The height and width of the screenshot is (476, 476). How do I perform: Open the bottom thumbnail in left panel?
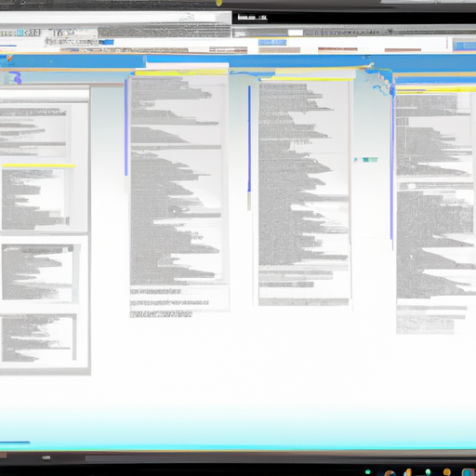(x=39, y=337)
